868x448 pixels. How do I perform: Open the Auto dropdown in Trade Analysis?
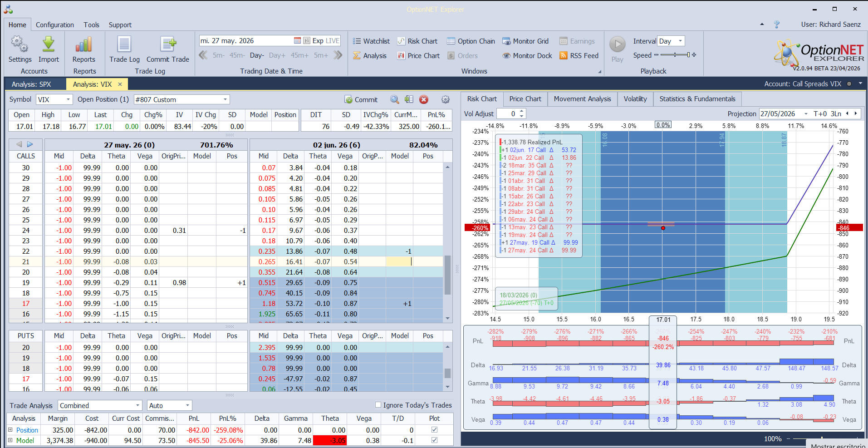(x=187, y=405)
